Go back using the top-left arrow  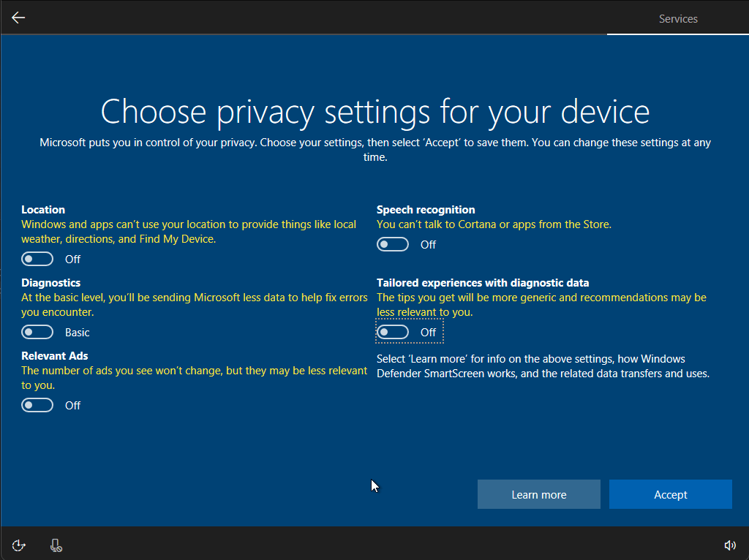(x=18, y=18)
